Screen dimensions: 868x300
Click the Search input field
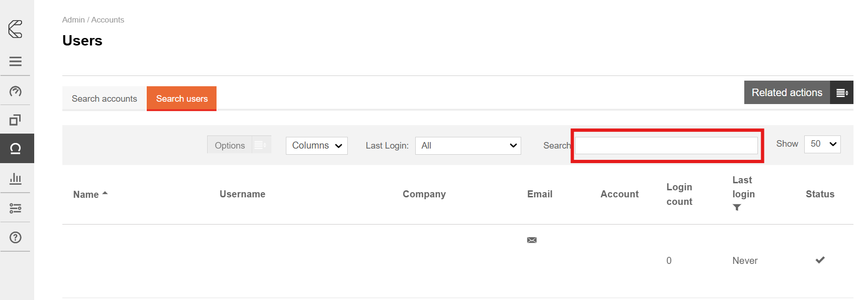tap(666, 146)
